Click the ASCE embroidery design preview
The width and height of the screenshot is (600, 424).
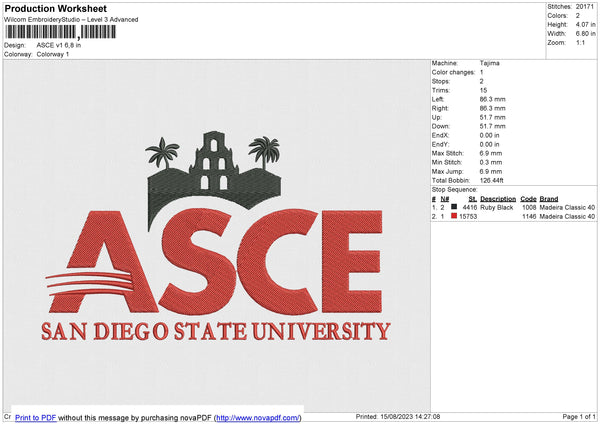(216, 236)
